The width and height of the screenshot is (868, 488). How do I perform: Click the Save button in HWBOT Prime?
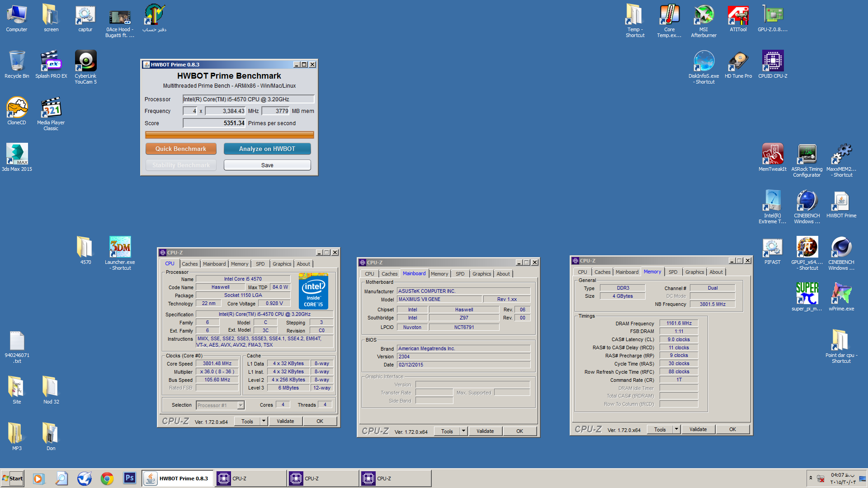pyautogui.click(x=267, y=165)
